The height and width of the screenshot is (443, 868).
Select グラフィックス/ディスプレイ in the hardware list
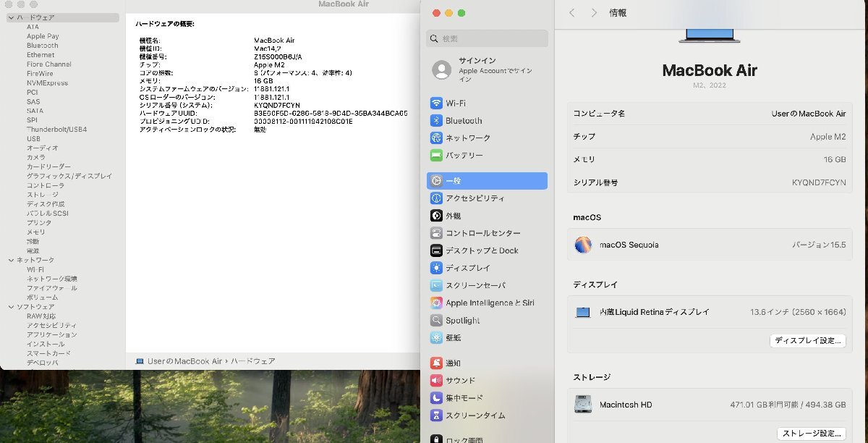tap(69, 176)
